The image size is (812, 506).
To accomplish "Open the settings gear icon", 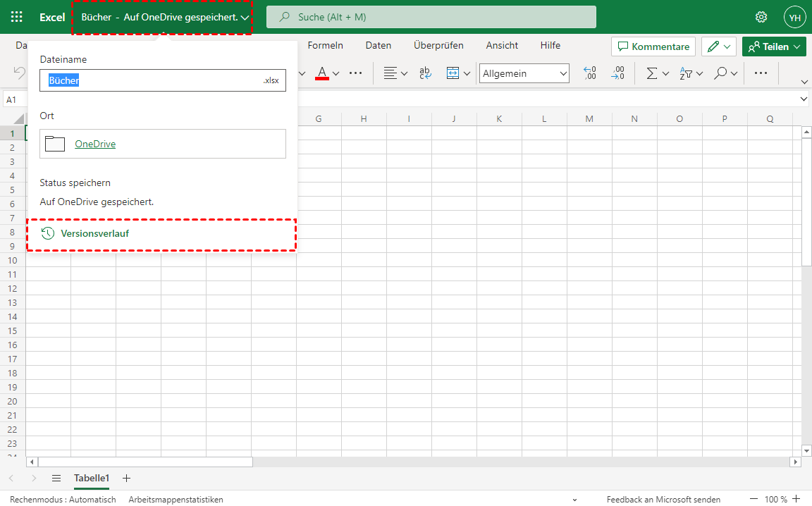I will 761,17.
